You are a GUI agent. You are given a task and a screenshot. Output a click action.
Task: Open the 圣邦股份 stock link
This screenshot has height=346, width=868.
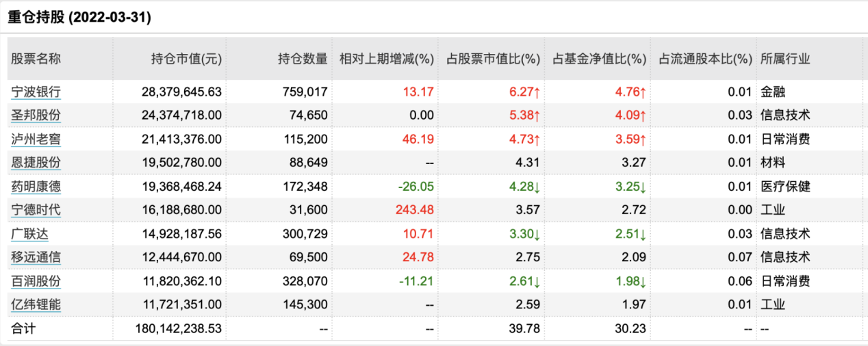point(36,115)
